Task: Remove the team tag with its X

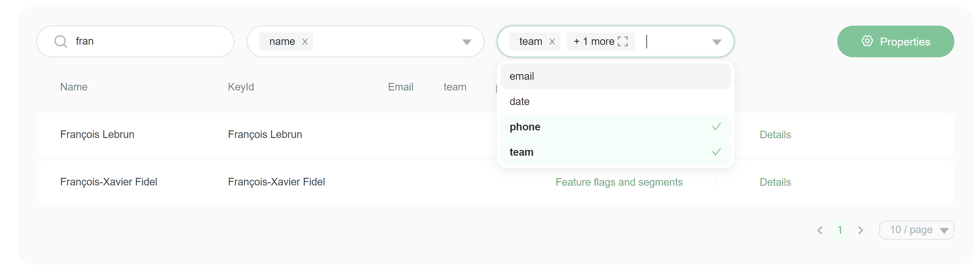Action: (x=552, y=42)
